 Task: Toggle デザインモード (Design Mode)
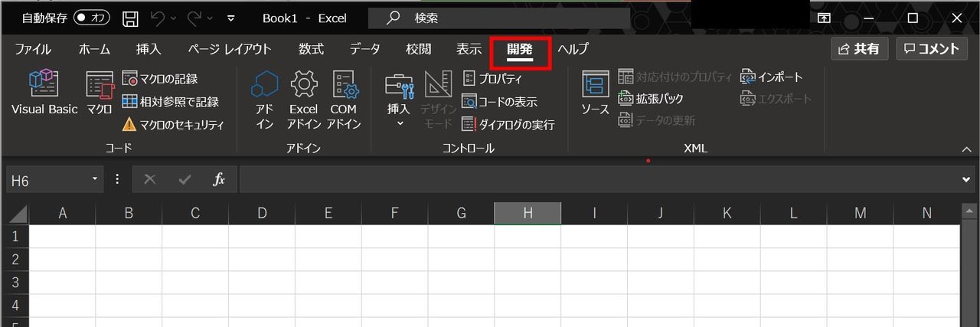(x=439, y=100)
